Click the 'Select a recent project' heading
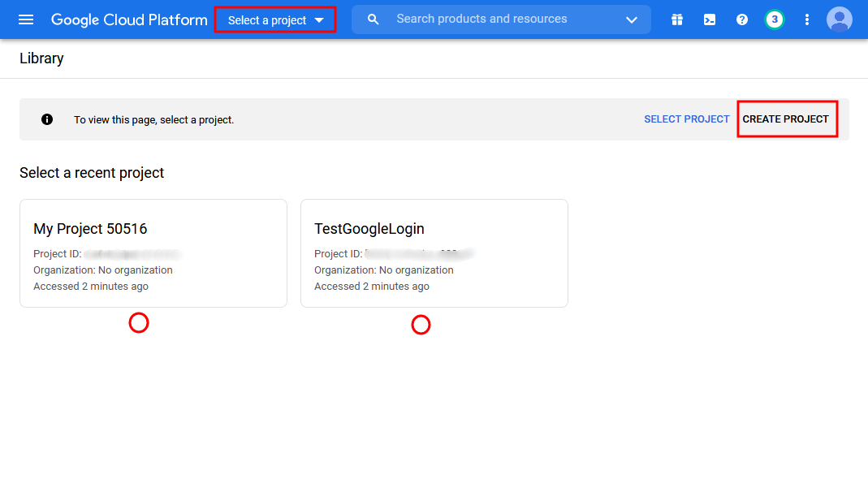Viewport: 868px width, 496px height. tap(92, 173)
